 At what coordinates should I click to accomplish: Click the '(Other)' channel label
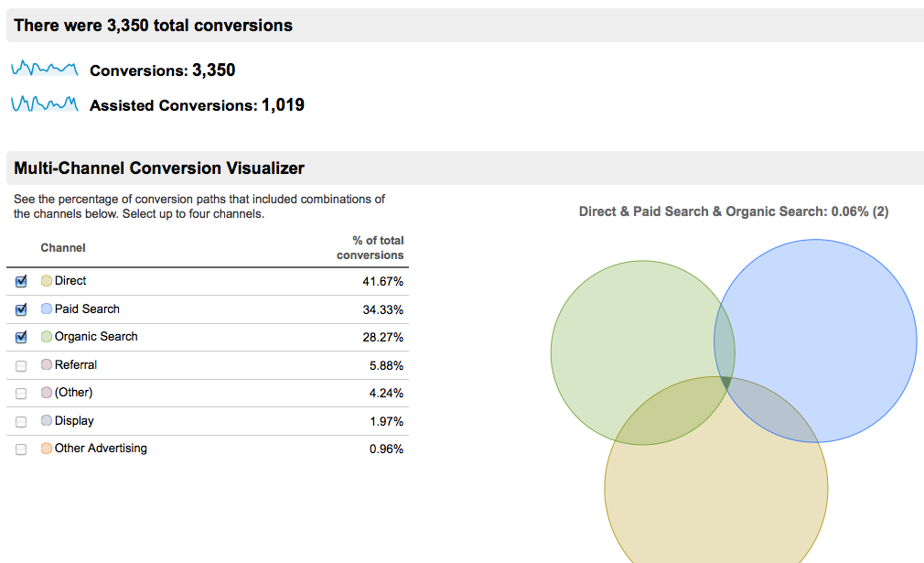(74, 393)
